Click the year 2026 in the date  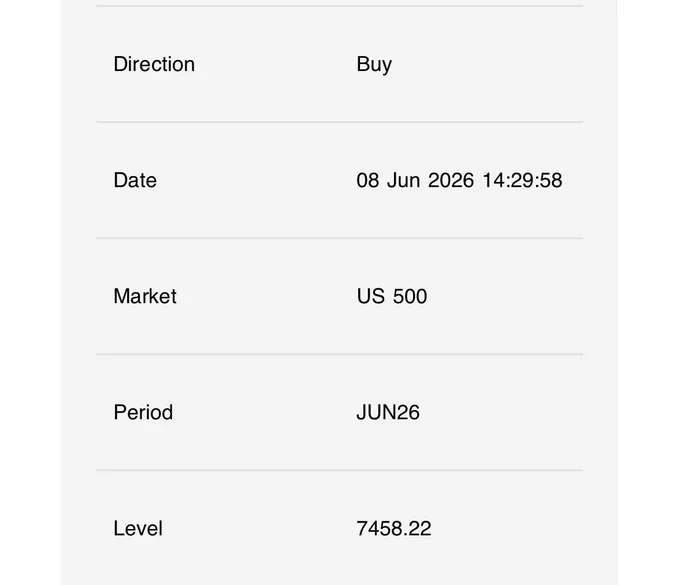click(x=451, y=180)
